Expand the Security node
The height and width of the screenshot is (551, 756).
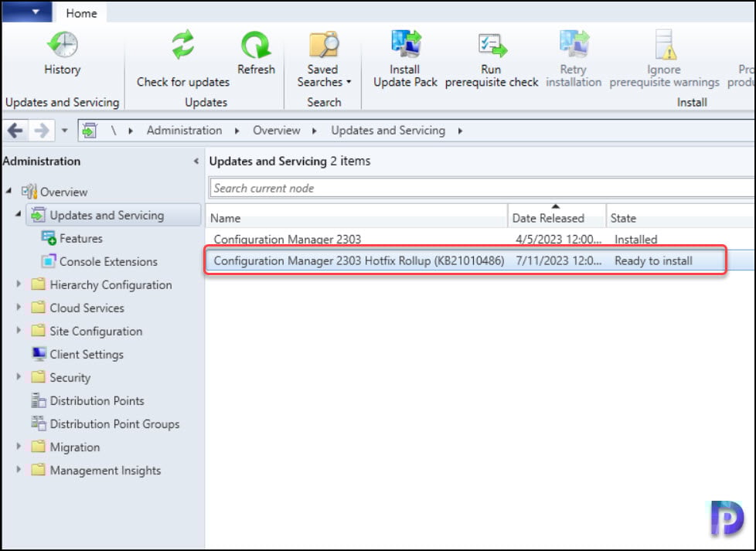[x=19, y=376]
